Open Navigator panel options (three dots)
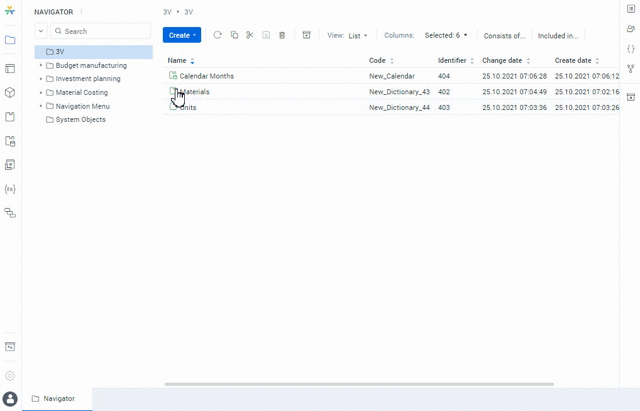640x411 pixels. coord(81,12)
